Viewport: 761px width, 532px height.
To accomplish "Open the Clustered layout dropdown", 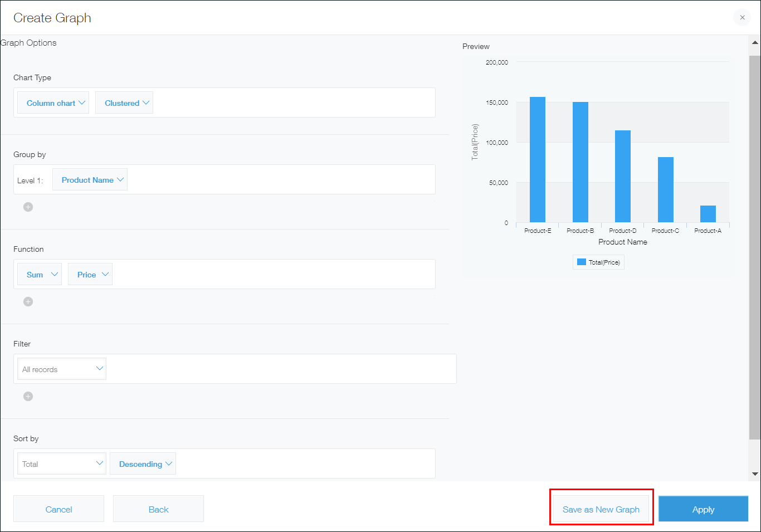I will point(124,103).
